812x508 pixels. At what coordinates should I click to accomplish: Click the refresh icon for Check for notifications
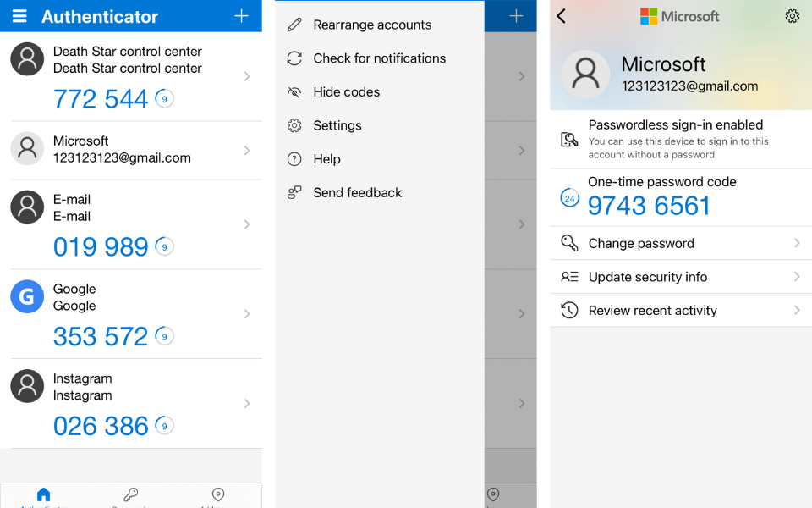pyautogui.click(x=294, y=58)
